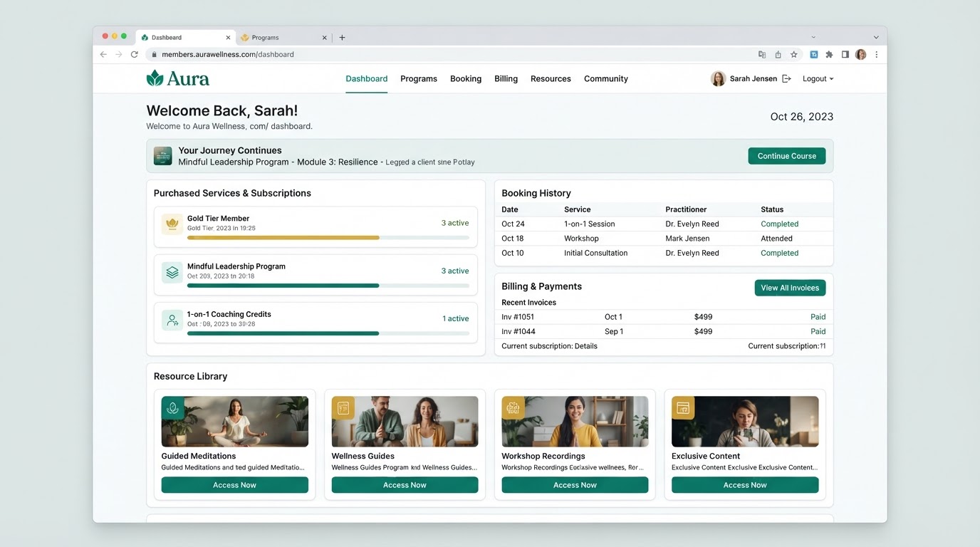Click the 1-on-1 Coaching Credits progress bar
Image resolution: width=980 pixels, height=547 pixels.
tap(328, 333)
